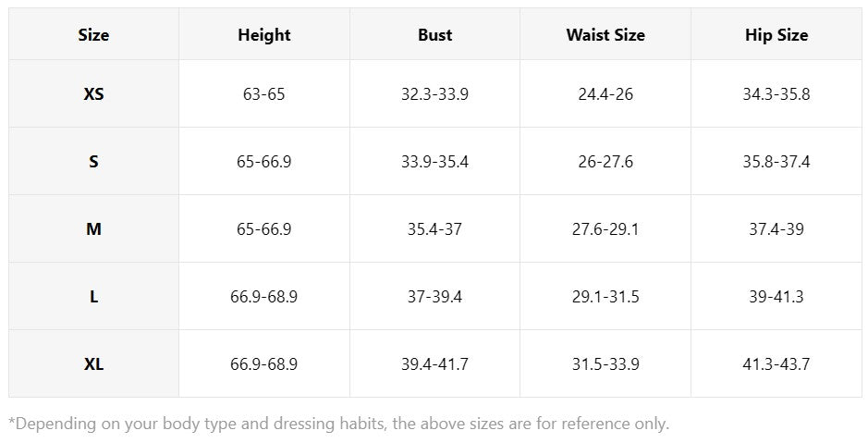Click the XL waist value 31.5-33.9
Viewport: 868px width, 443px height.
tap(605, 363)
